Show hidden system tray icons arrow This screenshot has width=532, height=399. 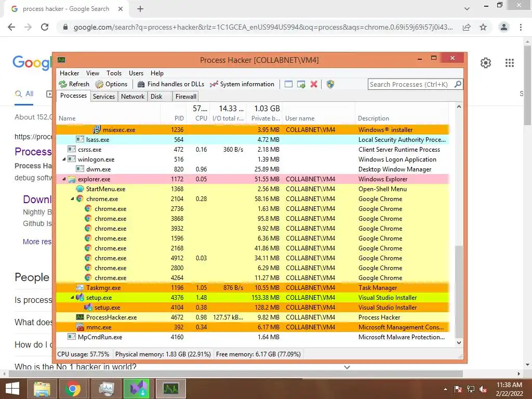tap(445, 389)
